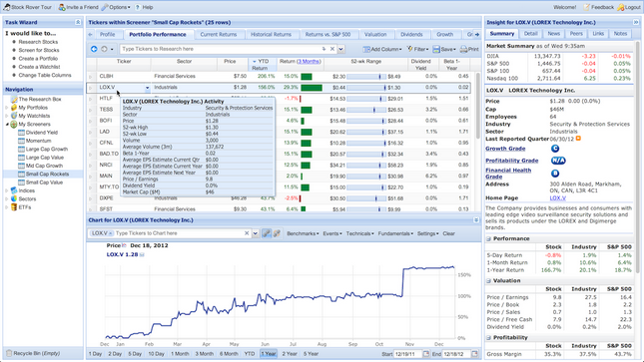Screen dimensions: 644x362
Task: Open Technicals chart menu
Action: point(359,233)
